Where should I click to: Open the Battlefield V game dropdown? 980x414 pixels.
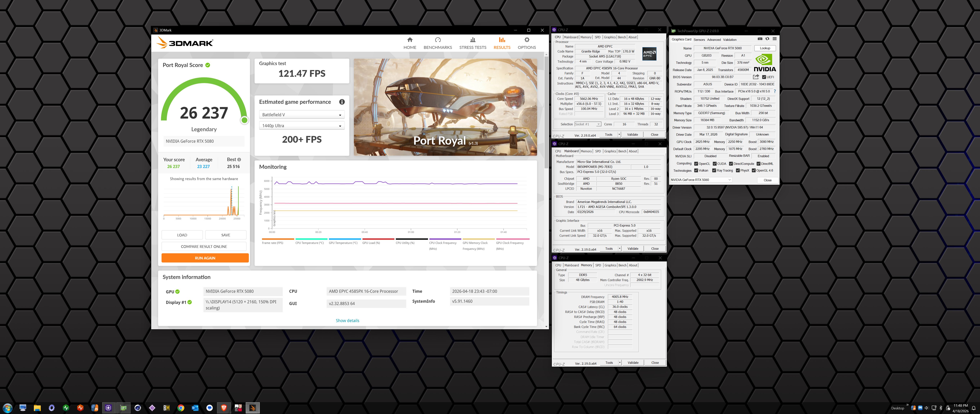pyautogui.click(x=302, y=115)
